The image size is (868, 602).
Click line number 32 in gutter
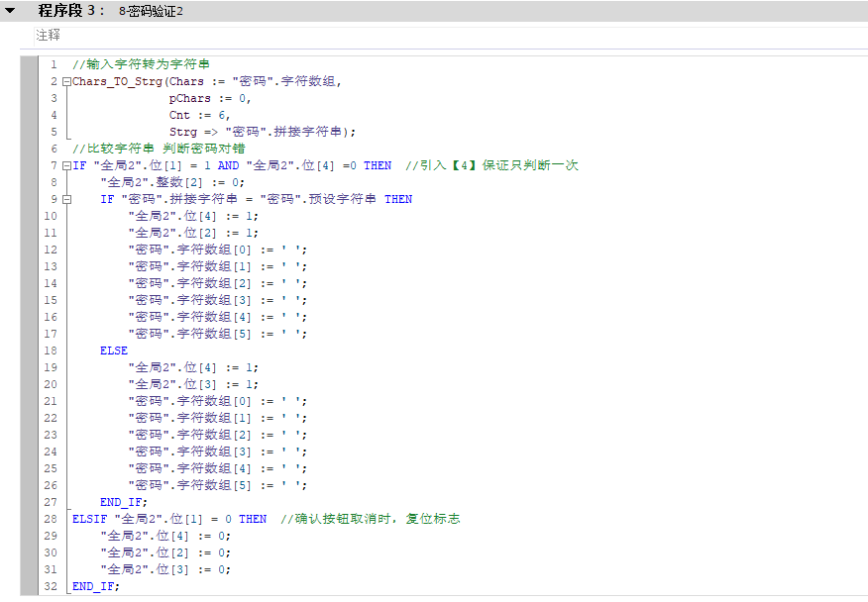pyautogui.click(x=51, y=586)
